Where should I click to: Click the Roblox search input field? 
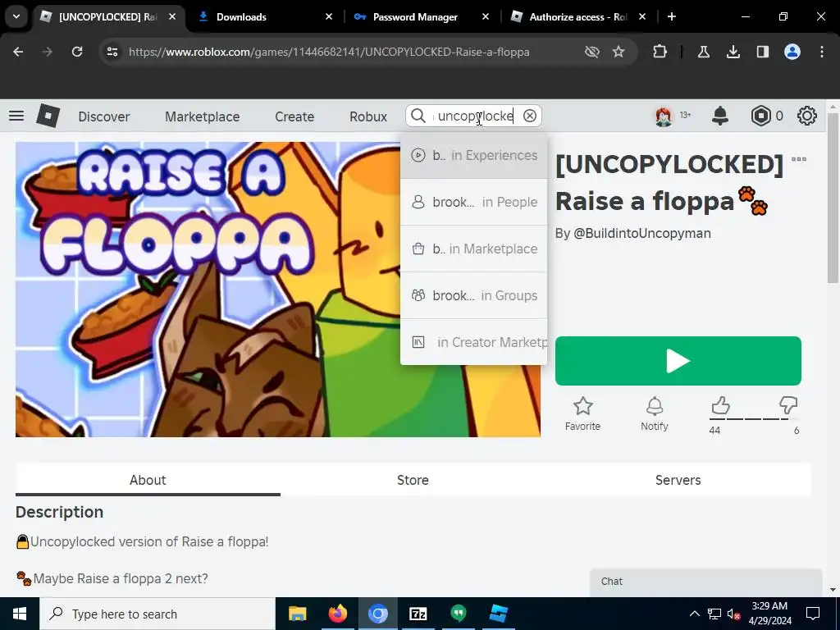pyautogui.click(x=473, y=116)
